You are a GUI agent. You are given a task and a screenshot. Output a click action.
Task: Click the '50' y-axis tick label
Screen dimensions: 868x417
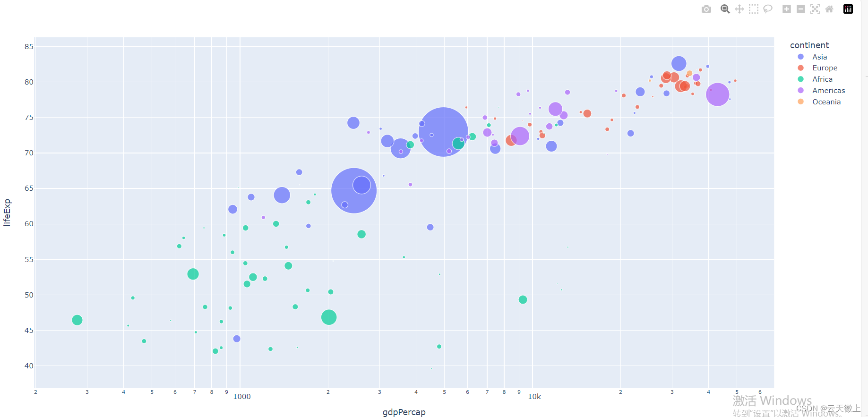pyautogui.click(x=29, y=295)
